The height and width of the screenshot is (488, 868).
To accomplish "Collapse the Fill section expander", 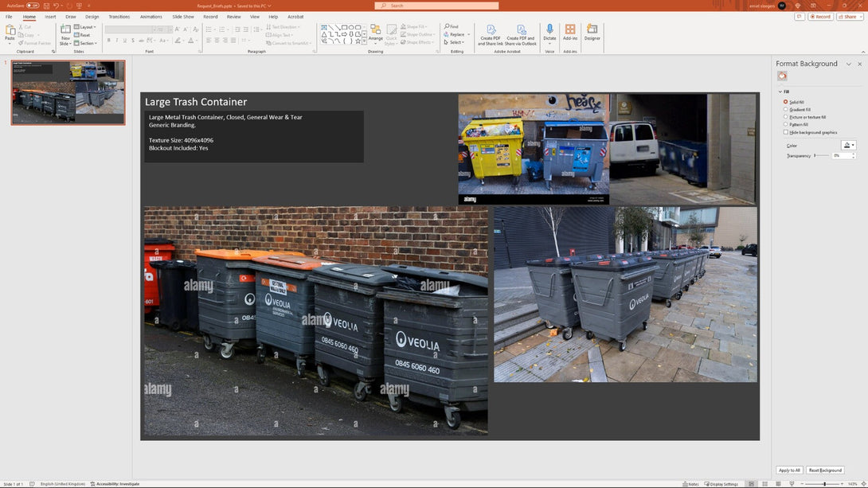I will [x=780, y=92].
